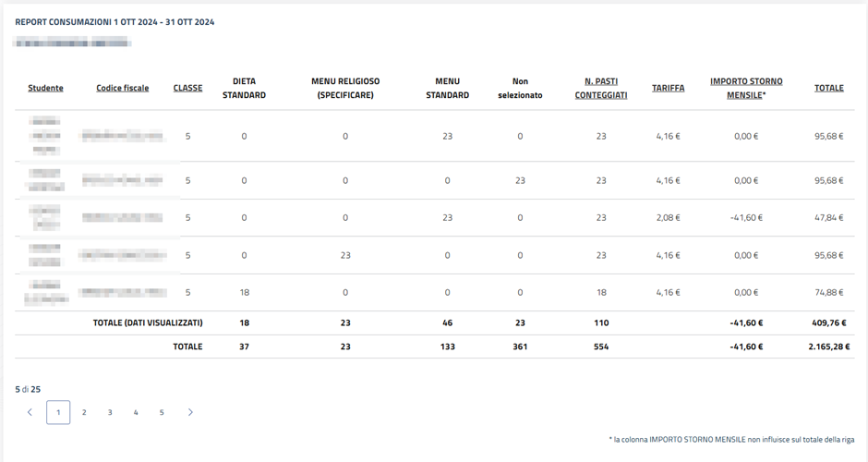Sort by CLASSE column header

(x=187, y=88)
